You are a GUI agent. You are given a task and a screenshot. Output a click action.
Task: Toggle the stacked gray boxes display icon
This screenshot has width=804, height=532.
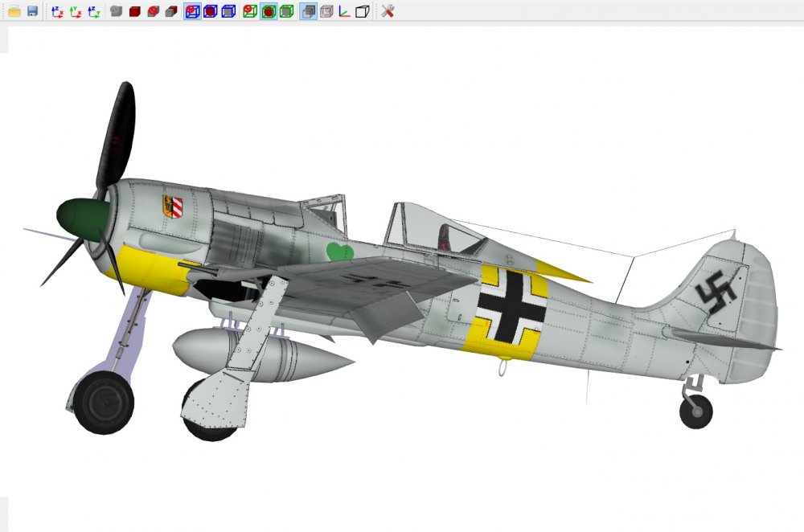(308, 11)
